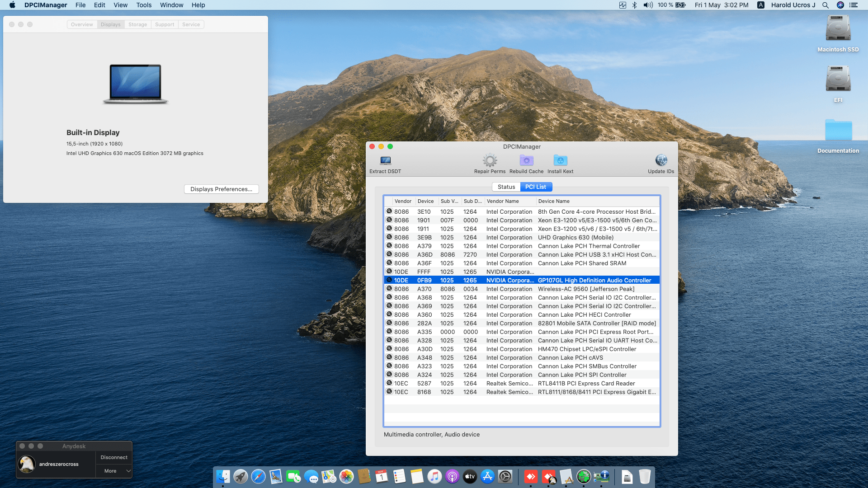The height and width of the screenshot is (488, 868).
Task: Select the GP107GL High Definition Audio Controller row
Action: tap(522, 280)
